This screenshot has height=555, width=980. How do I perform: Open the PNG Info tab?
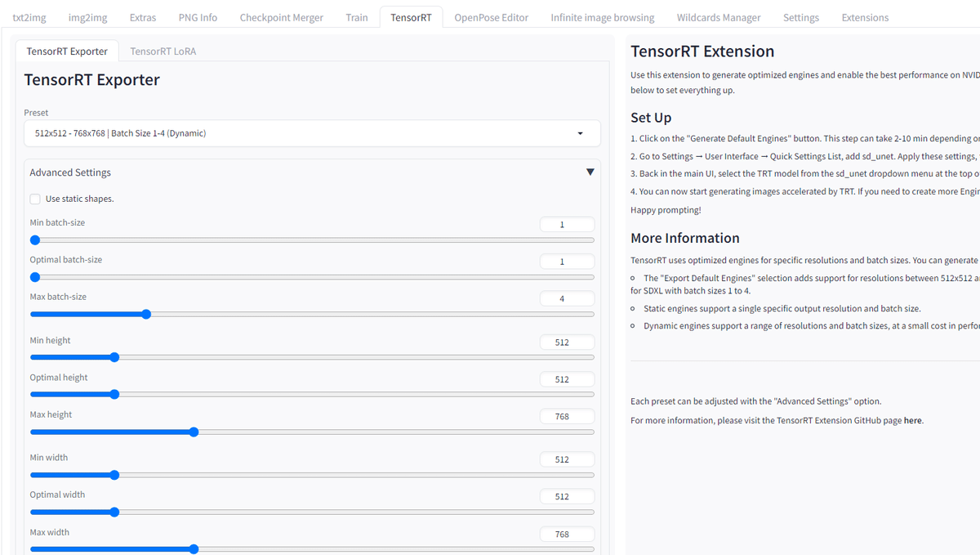(x=198, y=17)
